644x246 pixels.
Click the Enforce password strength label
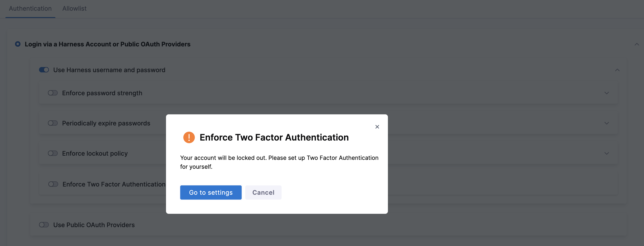(102, 93)
